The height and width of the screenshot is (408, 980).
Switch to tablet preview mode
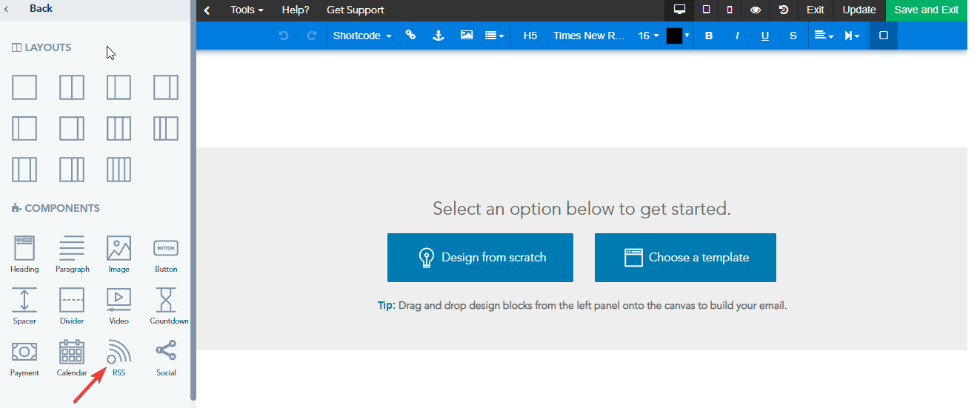(706, 10)
